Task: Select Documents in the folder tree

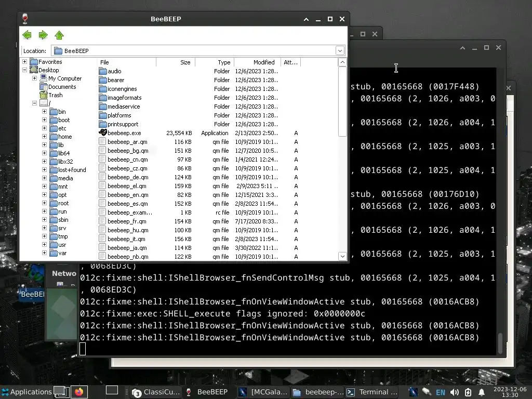Action: [62, 87]
